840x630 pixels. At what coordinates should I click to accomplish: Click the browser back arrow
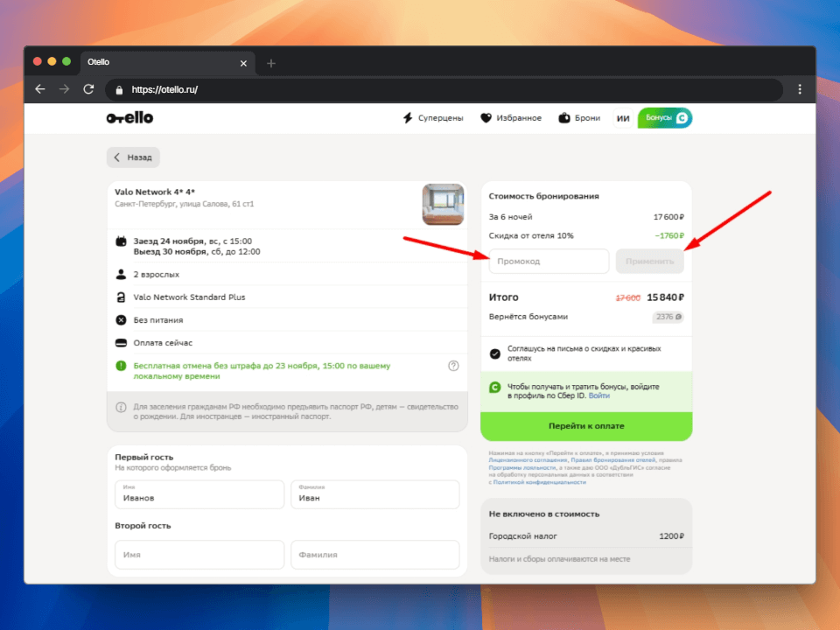coord(40,89)
